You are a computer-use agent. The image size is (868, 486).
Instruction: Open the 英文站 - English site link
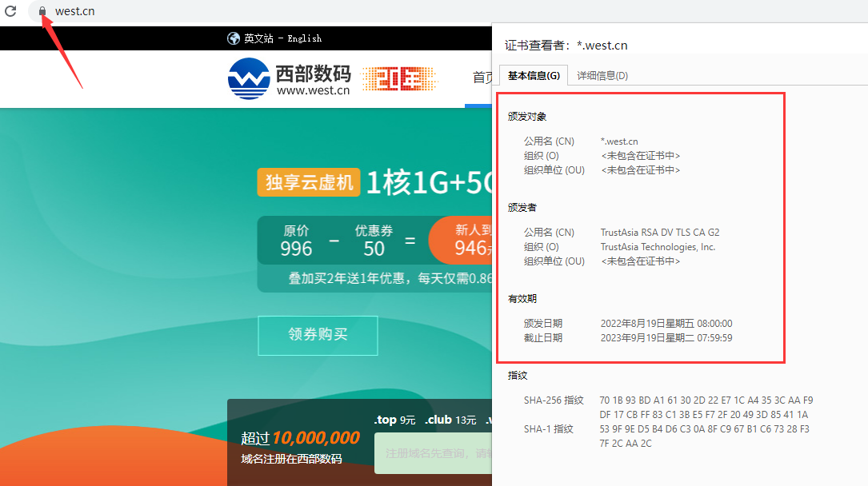(282, 38)
